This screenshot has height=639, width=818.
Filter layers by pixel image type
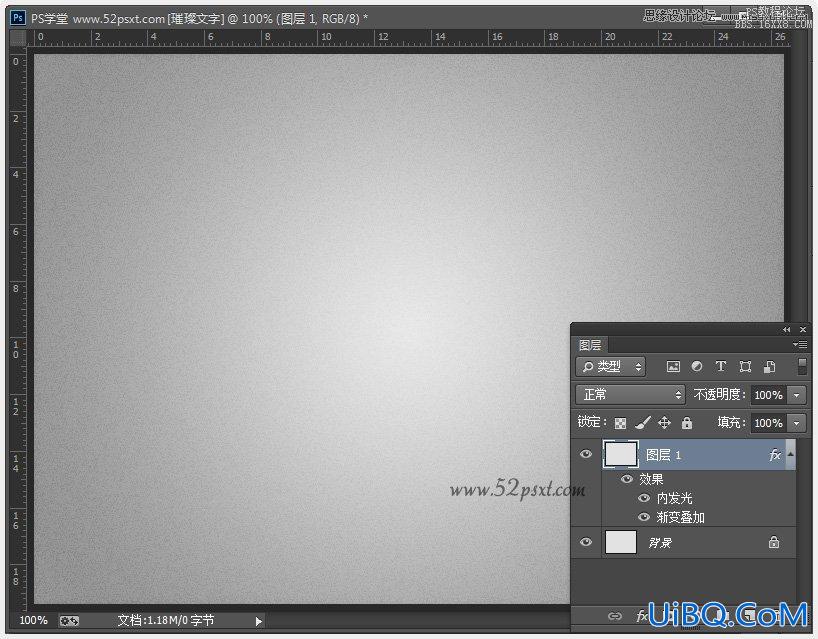coord(673,367)
